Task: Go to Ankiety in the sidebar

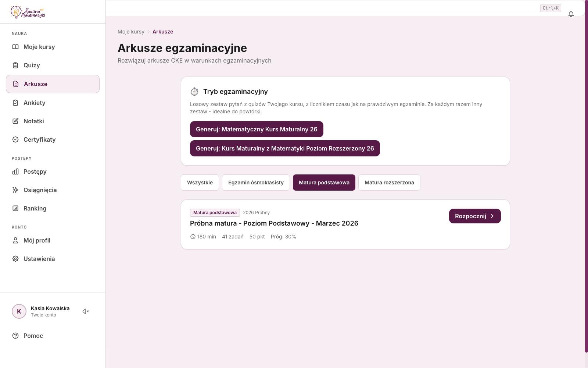Action: pyautogui.click(x=53, y=103)
